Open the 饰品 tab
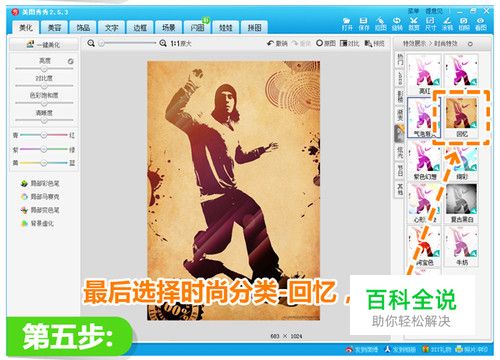 point(83,27)
